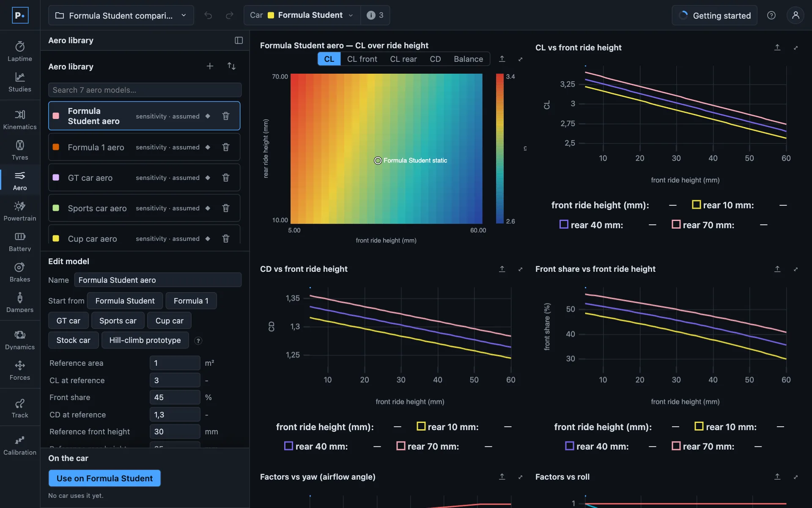Delete the GT car aero model
The image size is (812, 508).
click(226, 177)
